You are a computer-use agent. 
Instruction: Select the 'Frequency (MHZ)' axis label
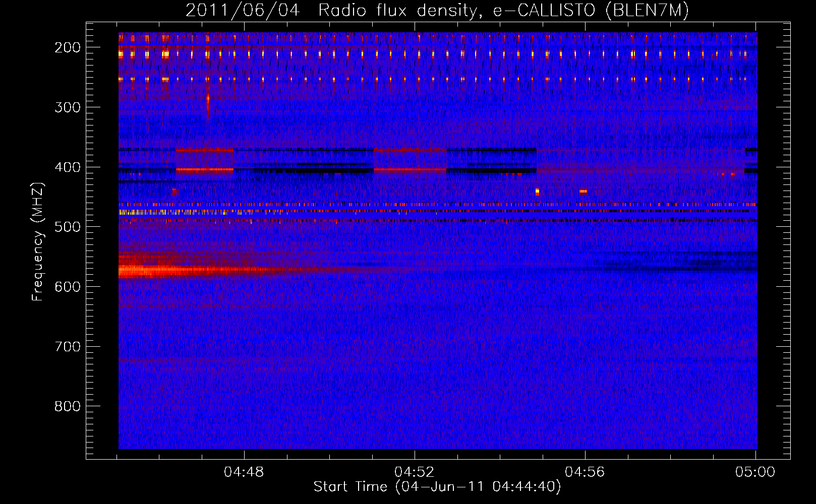(38, 242)
